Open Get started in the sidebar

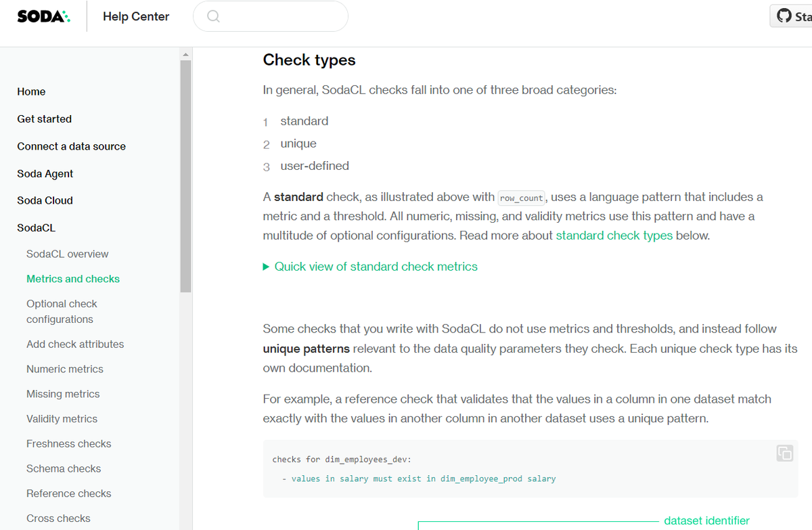(x=44, y=118)
